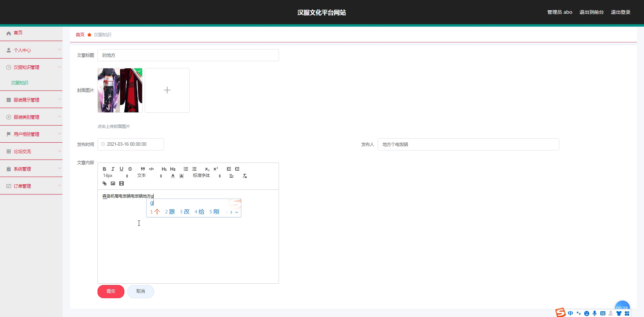Image resolution: width=644 pixels, height=317 pixels.
Task: Increase the paragraph indent
Action: pyautogui.click(x=237, y=169)
